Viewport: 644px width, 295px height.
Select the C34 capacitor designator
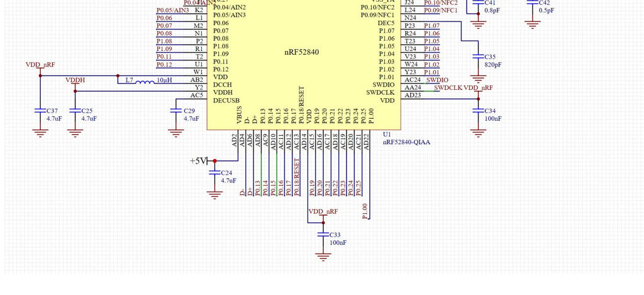[x=491, y=111]
